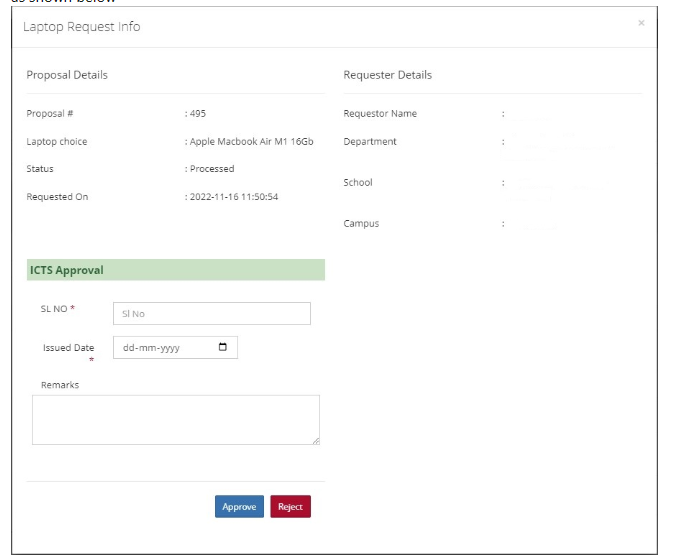Click the SL NO input field

(x=211, y=314)
